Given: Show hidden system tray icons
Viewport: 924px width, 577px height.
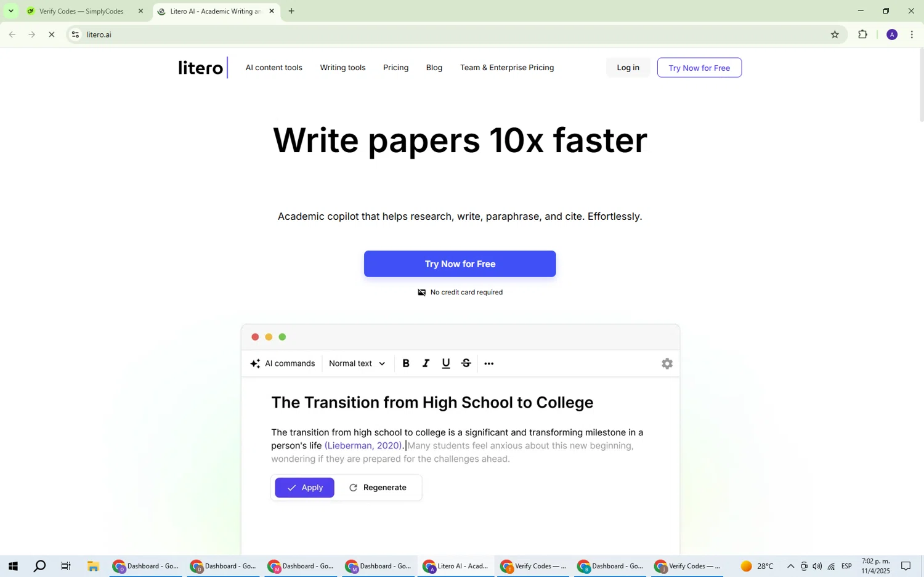Looking at the screenshot, I should [x=790, y=567].
